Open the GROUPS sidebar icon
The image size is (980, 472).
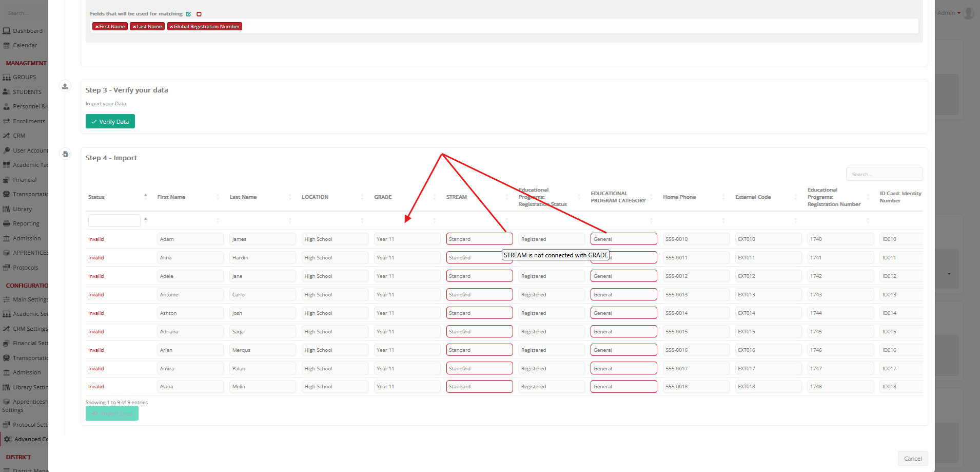coord(7,77)
